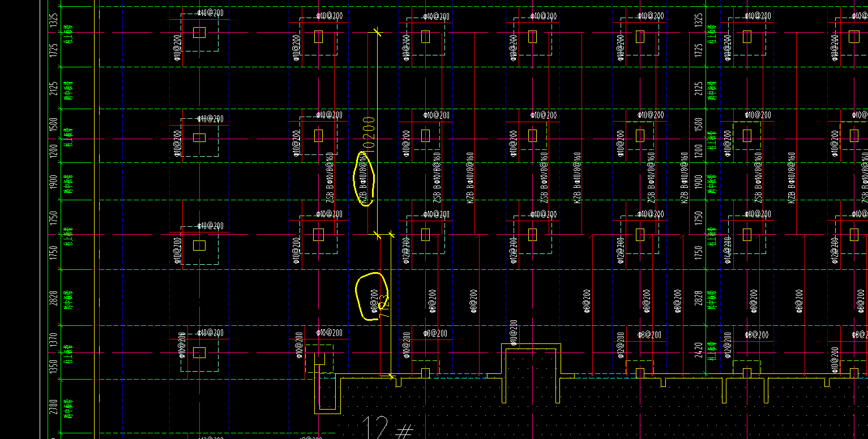
Task: Pick the Φ8@200 label beside the 763 dimension
Action: point(374,301)
